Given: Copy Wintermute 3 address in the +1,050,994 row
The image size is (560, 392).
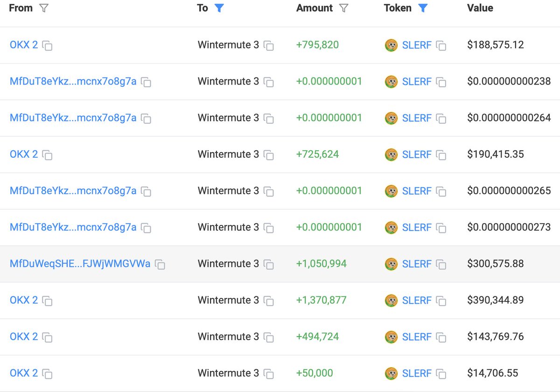Looking at the screenshot, I should (x=268, y=264).
